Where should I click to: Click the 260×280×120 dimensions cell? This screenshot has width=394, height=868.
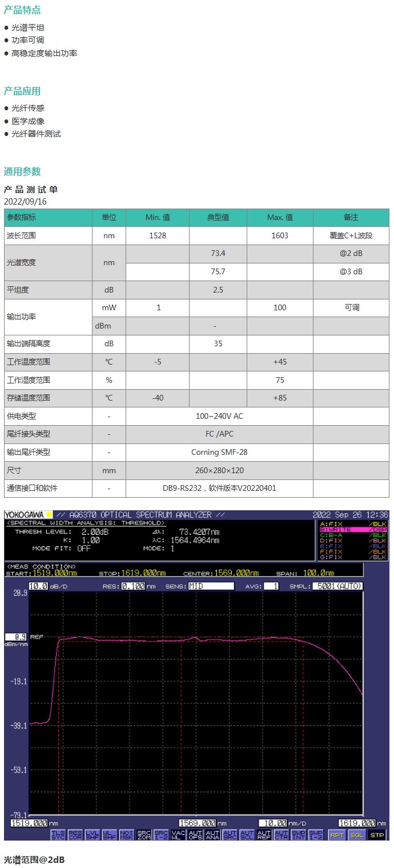coord(219,470)
